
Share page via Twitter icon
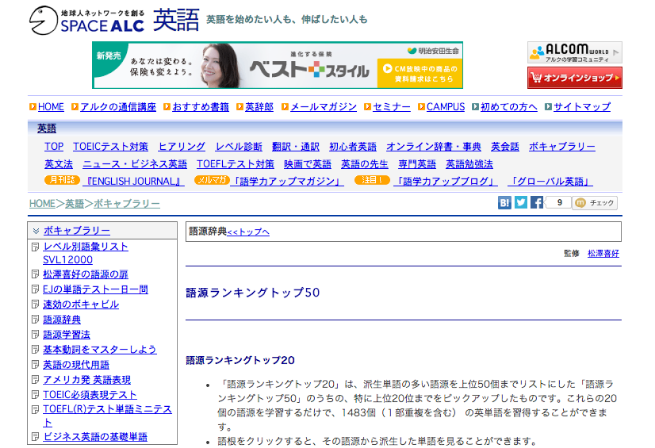[x=521, y=202]
